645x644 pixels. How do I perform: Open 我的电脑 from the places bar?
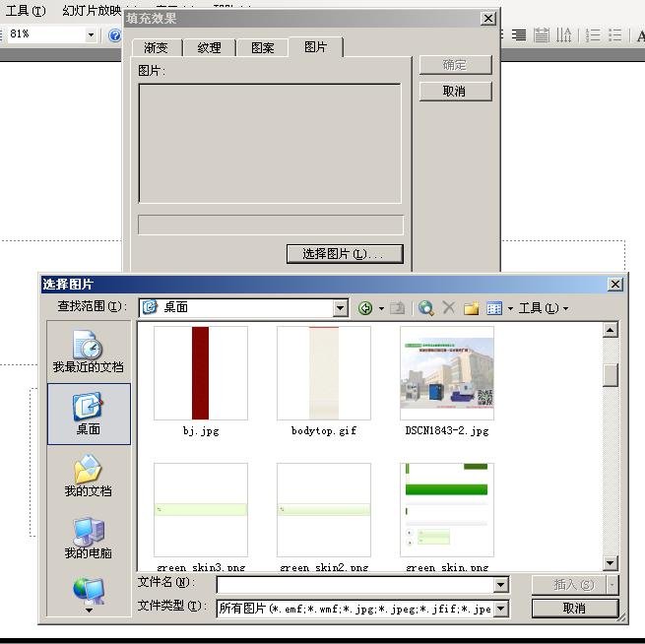pyautogui.click(x=89, y=538)
